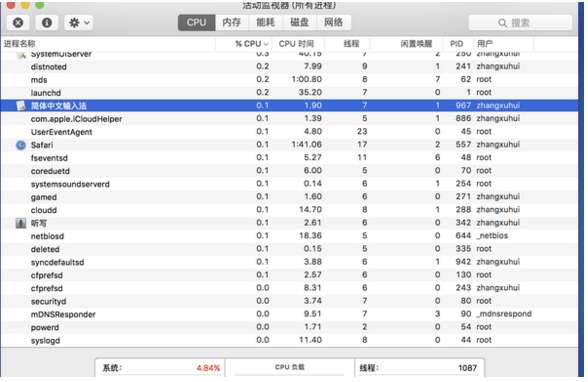Viewport: 588px width, 382px height.
Task: Select the fseventsd process
Action: pyautogui.click(x=49, y=158)
